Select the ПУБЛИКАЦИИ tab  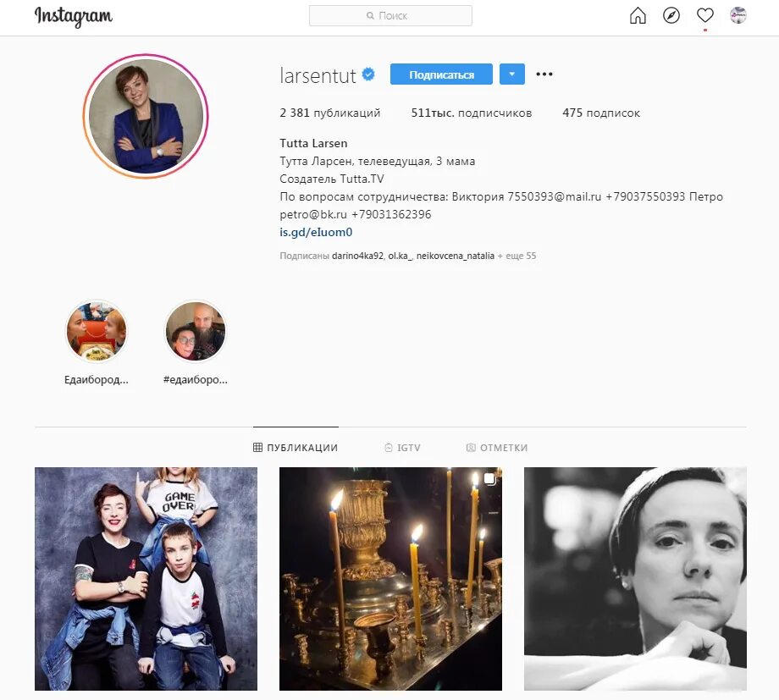click(x=296, y=448)
